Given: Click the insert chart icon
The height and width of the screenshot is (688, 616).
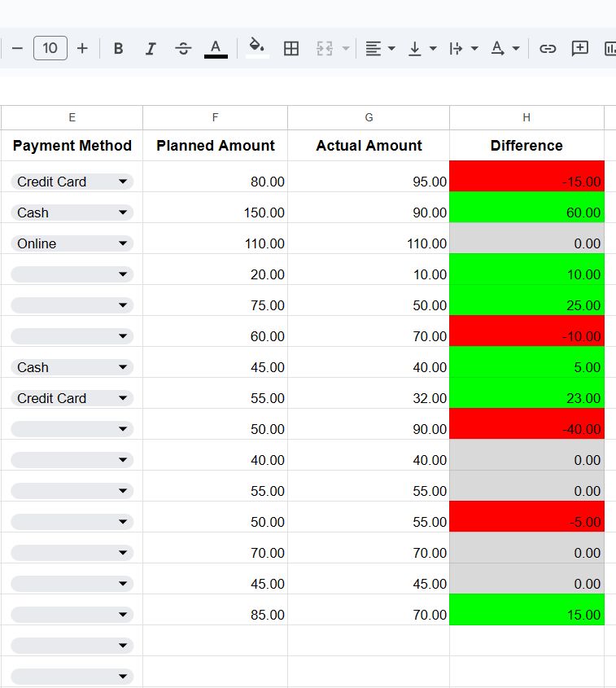Looking at the screenshot, I should point(609,48).
